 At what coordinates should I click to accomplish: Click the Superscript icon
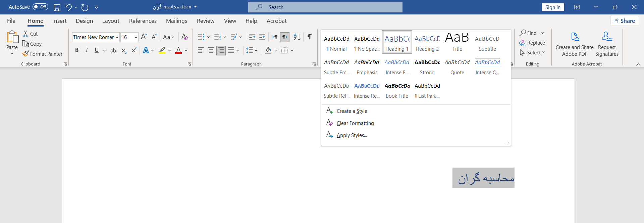point(134,50)
